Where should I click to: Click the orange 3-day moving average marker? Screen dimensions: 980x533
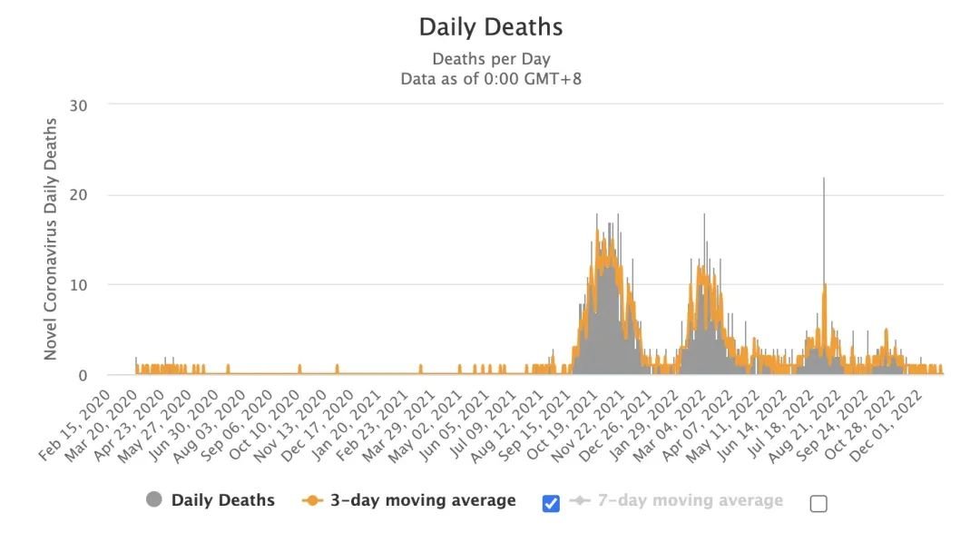313,500
